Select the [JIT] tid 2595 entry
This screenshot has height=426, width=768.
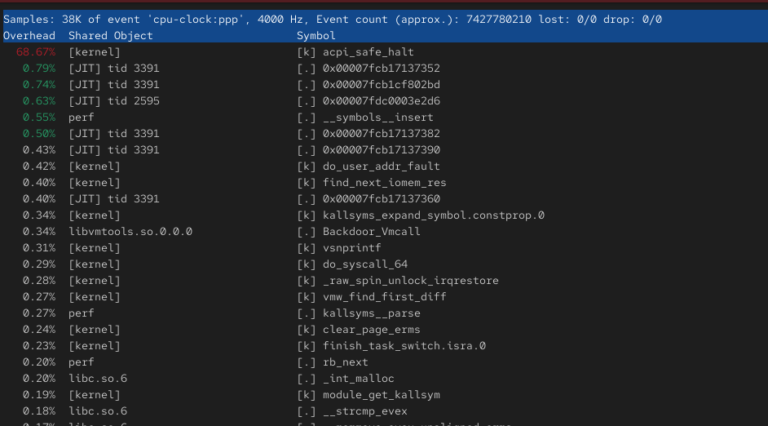[x=113, y=101]
